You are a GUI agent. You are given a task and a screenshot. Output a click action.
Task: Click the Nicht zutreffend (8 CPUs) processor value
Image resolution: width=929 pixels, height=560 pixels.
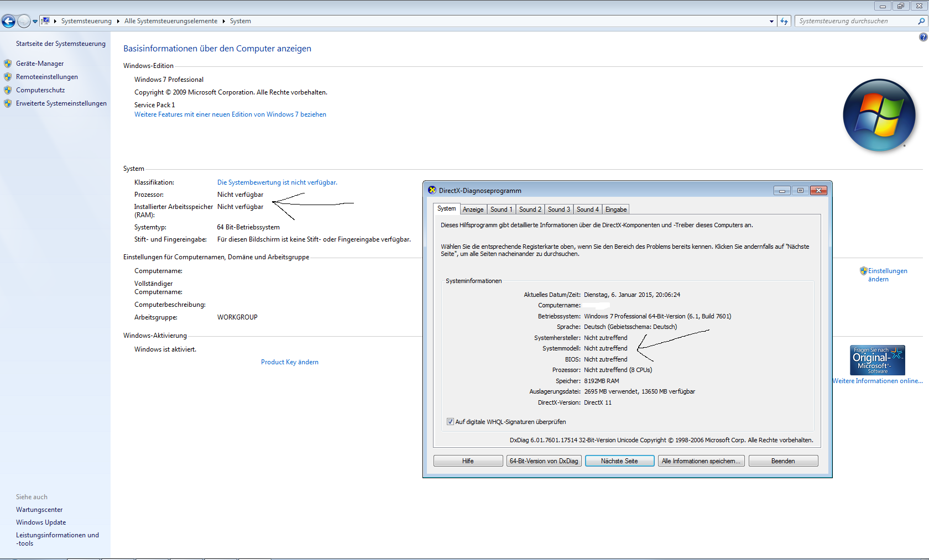tap(618, 370)
